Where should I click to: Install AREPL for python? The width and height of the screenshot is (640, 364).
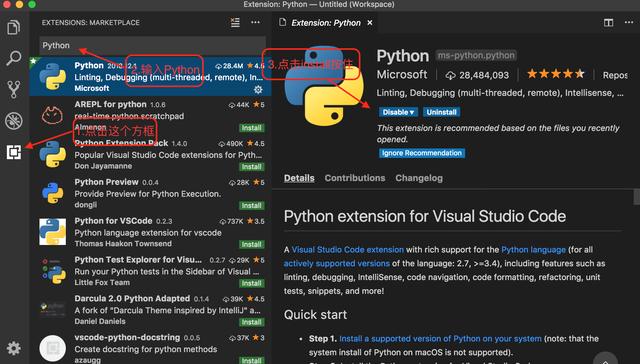pos(251,128)
